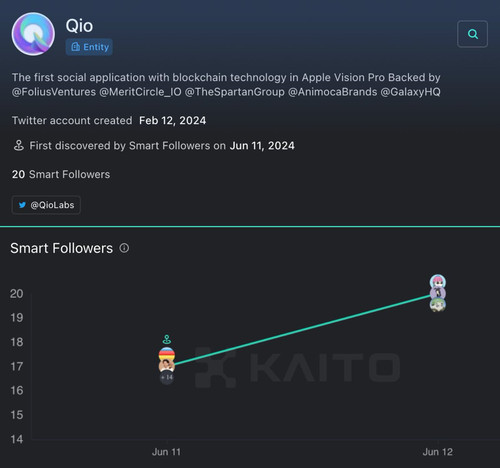
Task: Click the Twitter bird icon
Action: pos(22,205)
